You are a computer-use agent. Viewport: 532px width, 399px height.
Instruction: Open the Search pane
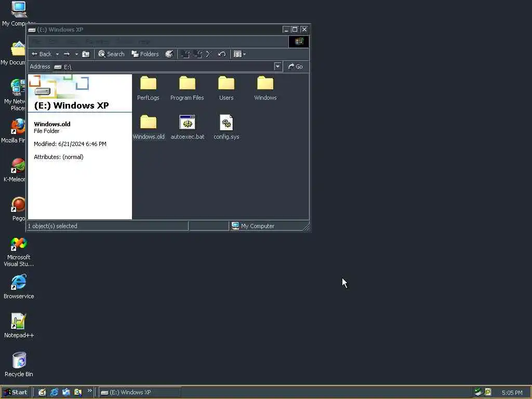111,54
